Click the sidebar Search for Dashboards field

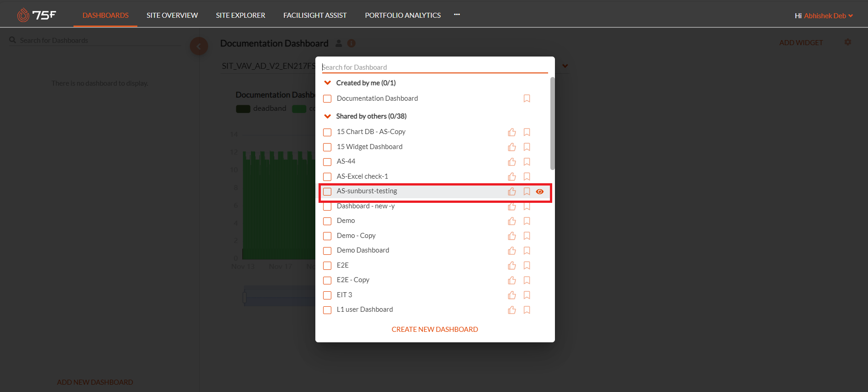click(x=95, y=40)
